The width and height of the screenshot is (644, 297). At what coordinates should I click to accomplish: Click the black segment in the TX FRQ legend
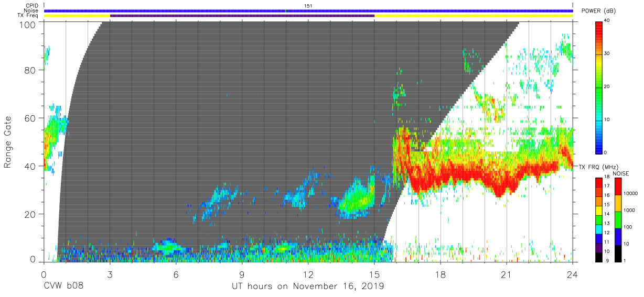click(599, 256)
